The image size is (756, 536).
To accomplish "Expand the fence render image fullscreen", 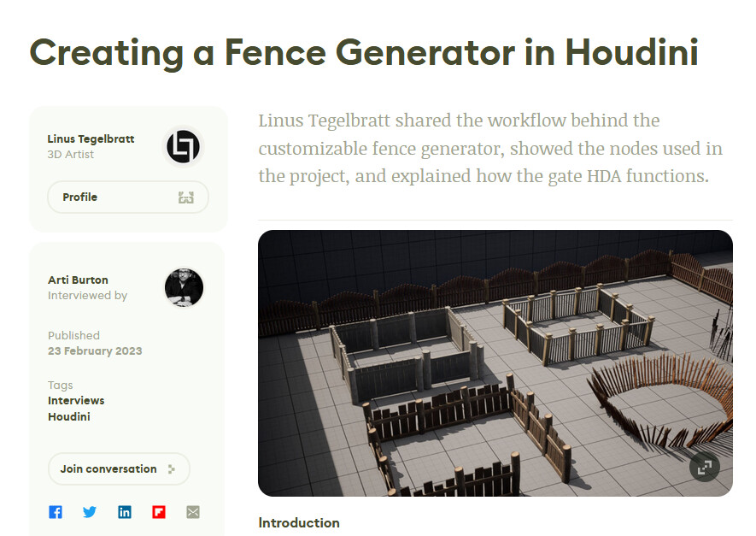I will pos(705,467).
